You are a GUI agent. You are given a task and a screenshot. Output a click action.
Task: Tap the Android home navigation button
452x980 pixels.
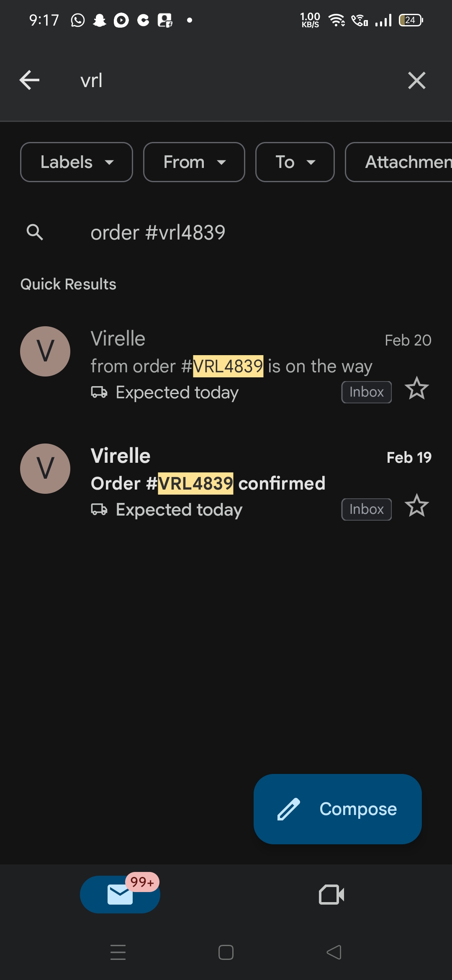[x=226, y=952]
